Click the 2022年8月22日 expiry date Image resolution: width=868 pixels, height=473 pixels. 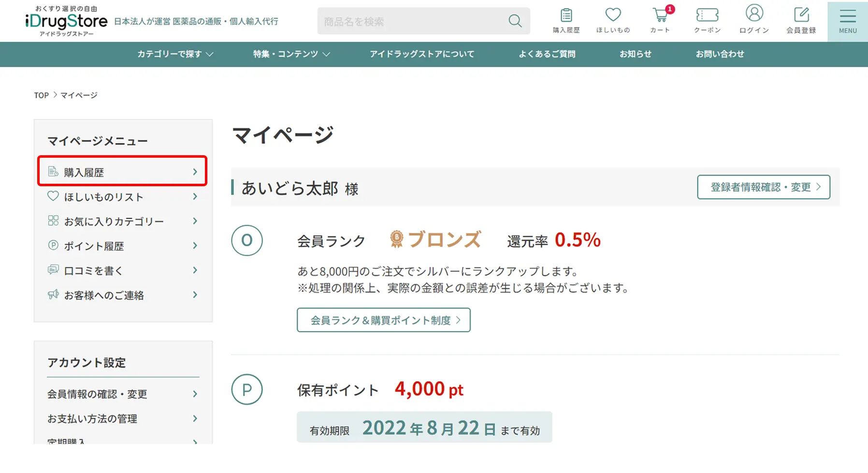pos(429,428)
